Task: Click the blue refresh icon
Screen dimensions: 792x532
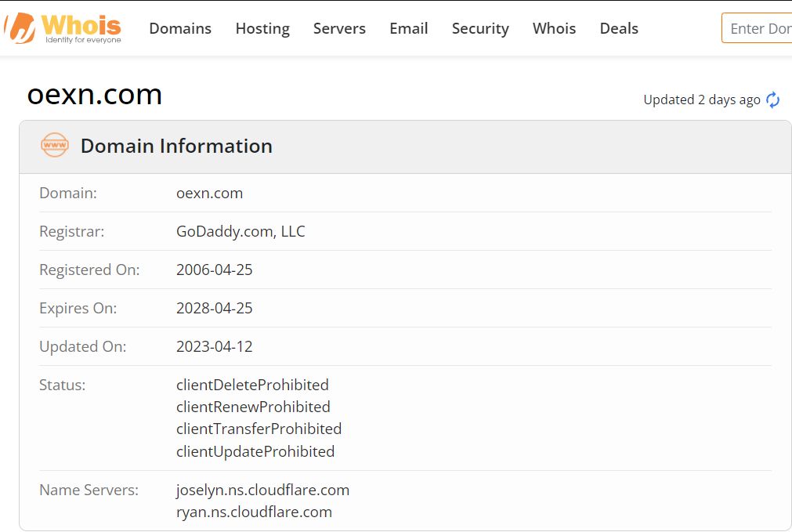Action: point(772,100)
